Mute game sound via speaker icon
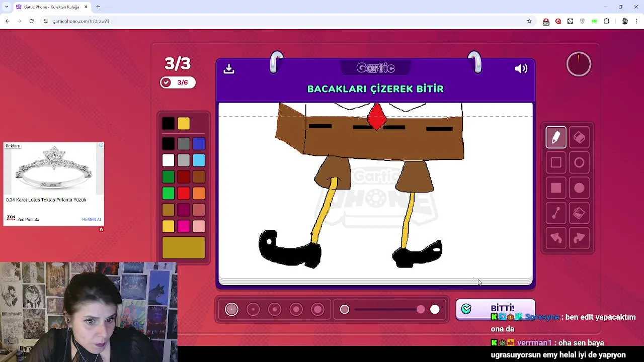This screenshot has width=644, height=362. click(x=521, y=69)
